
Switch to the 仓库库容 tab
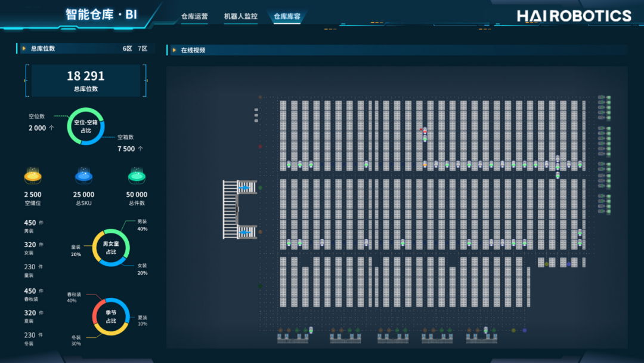(x=287, y=17)
